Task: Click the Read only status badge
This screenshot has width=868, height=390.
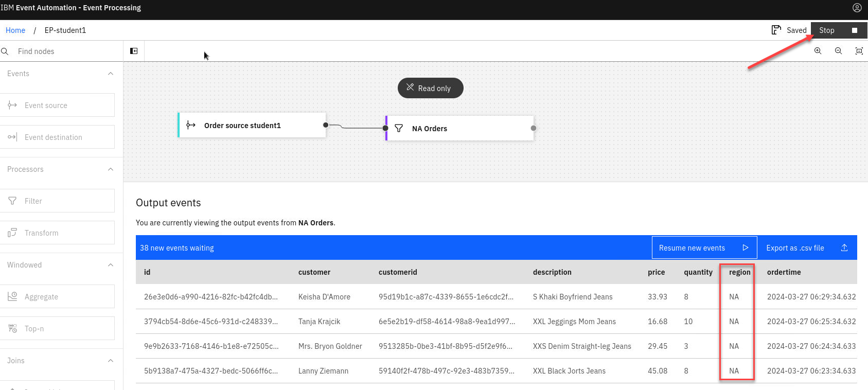Action: click(430, 88)
